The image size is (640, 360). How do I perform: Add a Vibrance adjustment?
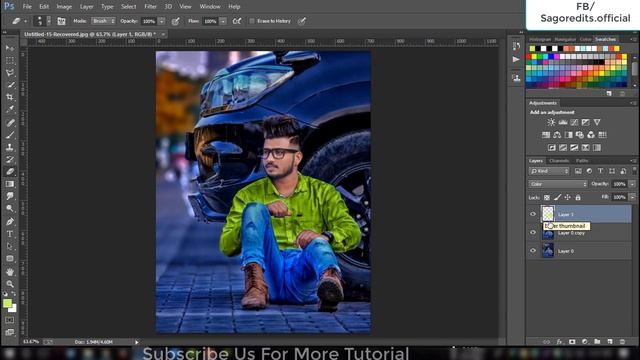click(597, 122)
